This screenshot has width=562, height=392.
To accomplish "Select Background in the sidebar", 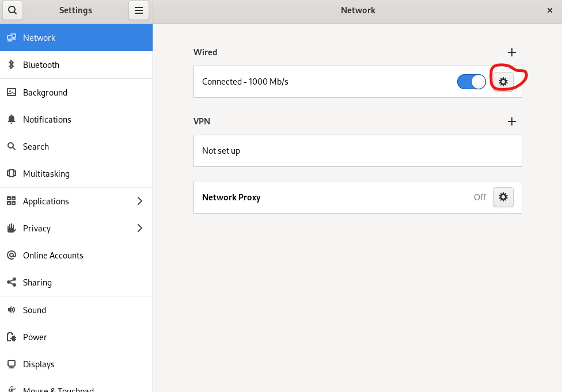I will pyautogui.click(x=77, y=93).
